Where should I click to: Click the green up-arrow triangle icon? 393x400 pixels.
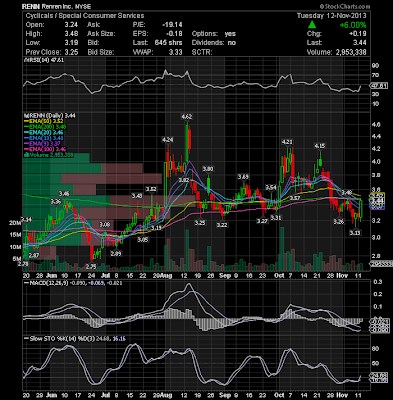(312, 25)
